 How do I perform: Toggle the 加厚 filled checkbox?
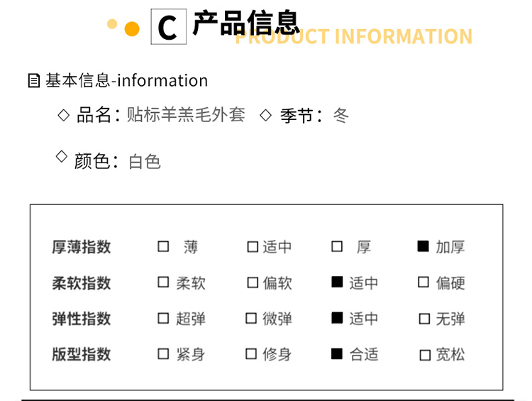[x=423, y=246]
